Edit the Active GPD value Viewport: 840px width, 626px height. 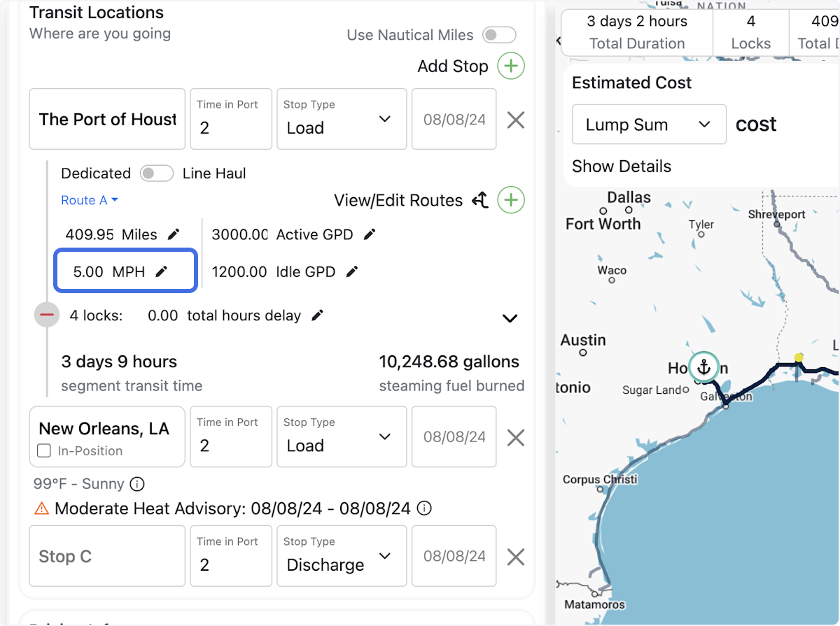369,234
